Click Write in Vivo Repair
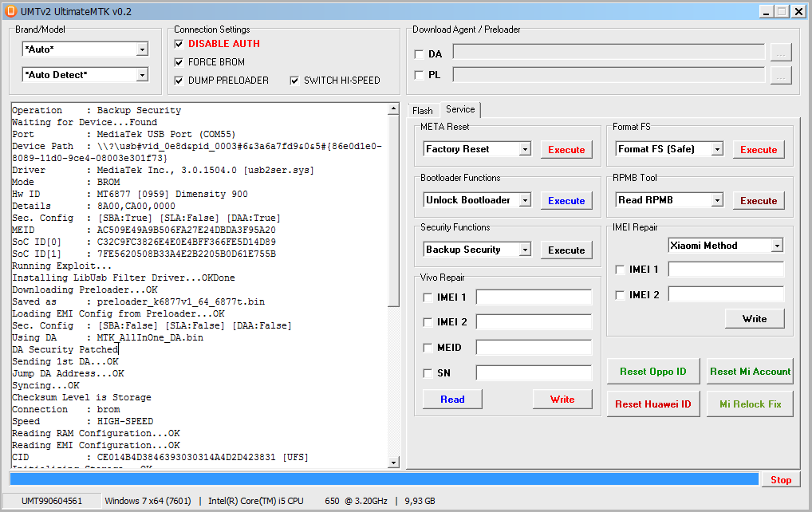812x512 pixels. pos(562,399)
